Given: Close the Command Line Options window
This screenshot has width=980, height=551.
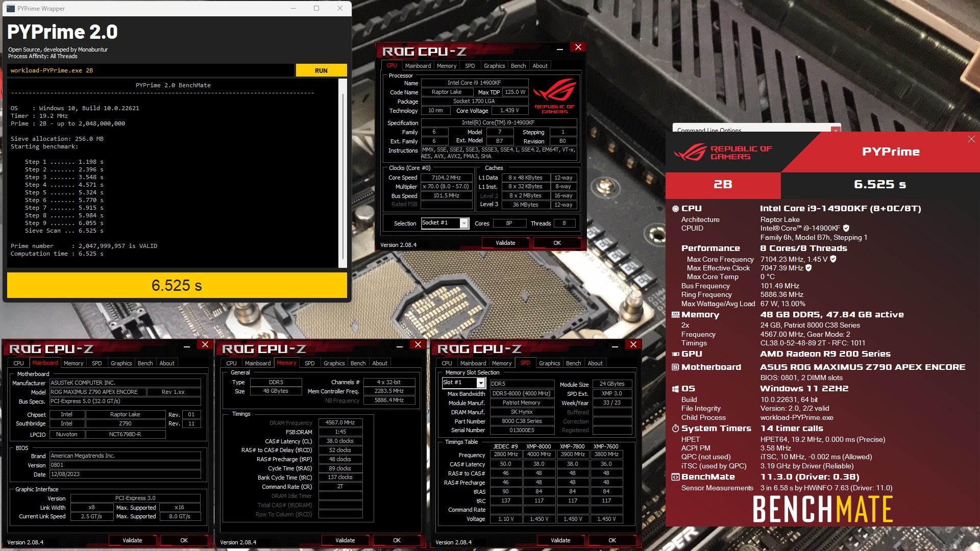Looking at the screenshot, I should pyautogui.click(x=836, y=130).
